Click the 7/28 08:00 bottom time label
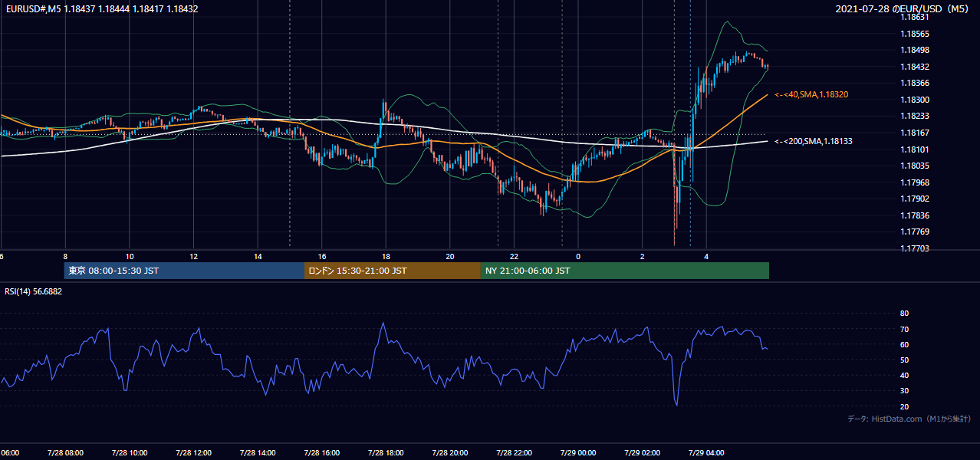The image size is (980, 460). click(64, 453)
